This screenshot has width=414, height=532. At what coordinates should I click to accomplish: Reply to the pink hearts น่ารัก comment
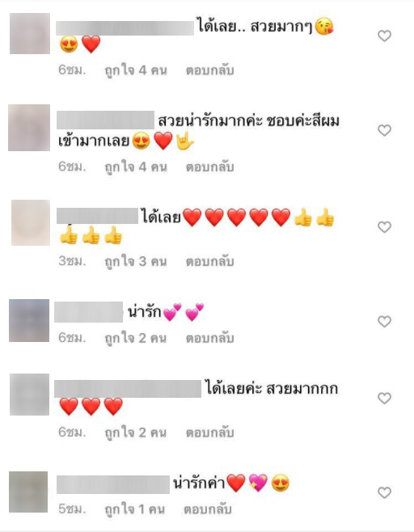[x=209, y=338]
